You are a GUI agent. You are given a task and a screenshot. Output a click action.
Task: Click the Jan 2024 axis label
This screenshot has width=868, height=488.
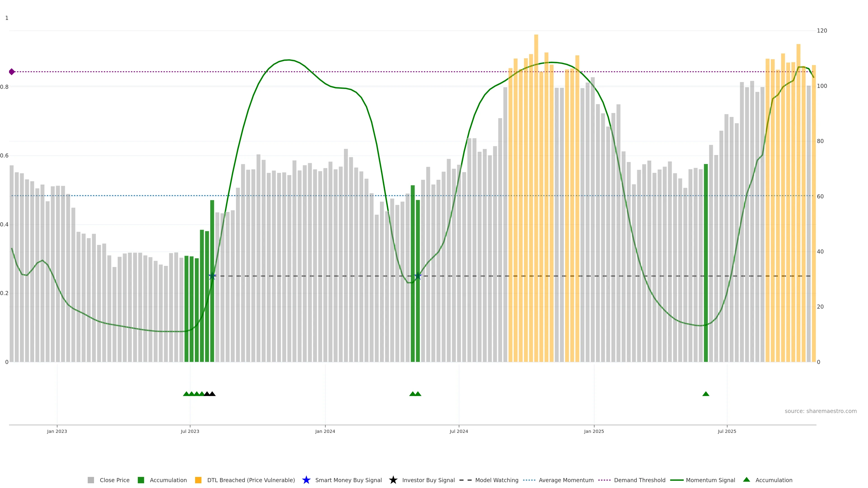pos(325,431)
